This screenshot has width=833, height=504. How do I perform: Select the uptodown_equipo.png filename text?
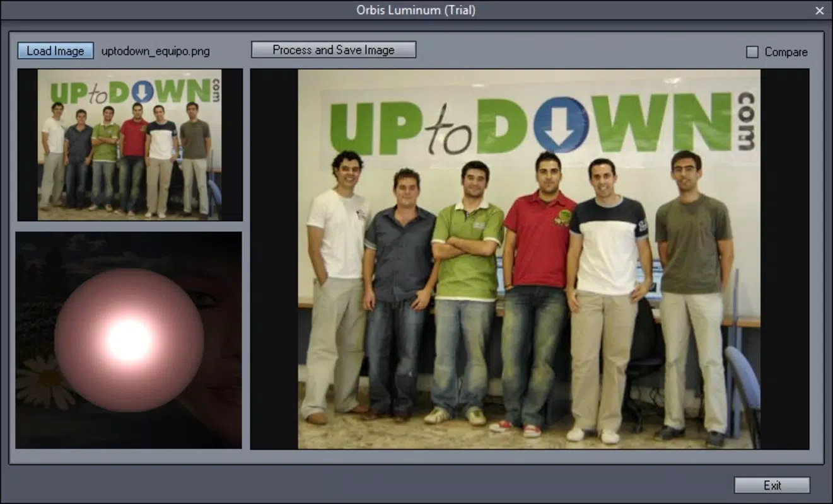click(156, 52)
